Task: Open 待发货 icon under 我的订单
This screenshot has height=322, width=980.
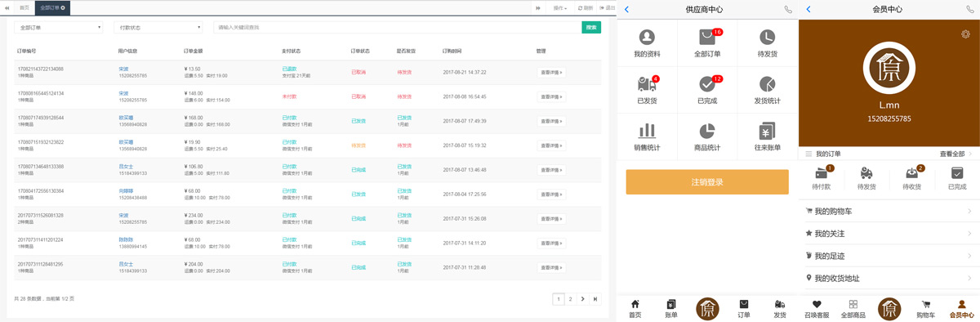Action: click(x=866, y=177)
